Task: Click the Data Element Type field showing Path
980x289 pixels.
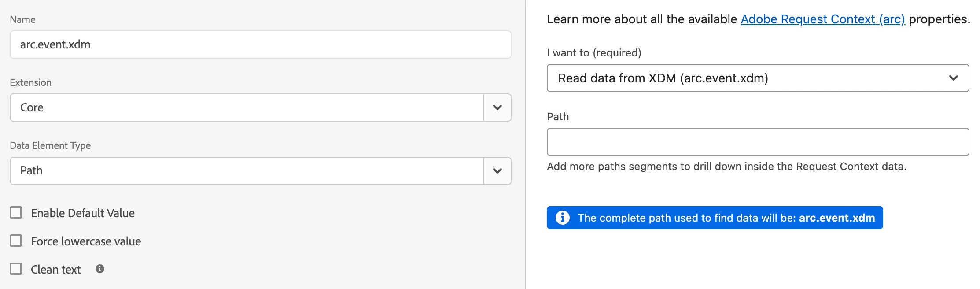Action: tap(247, 171)
